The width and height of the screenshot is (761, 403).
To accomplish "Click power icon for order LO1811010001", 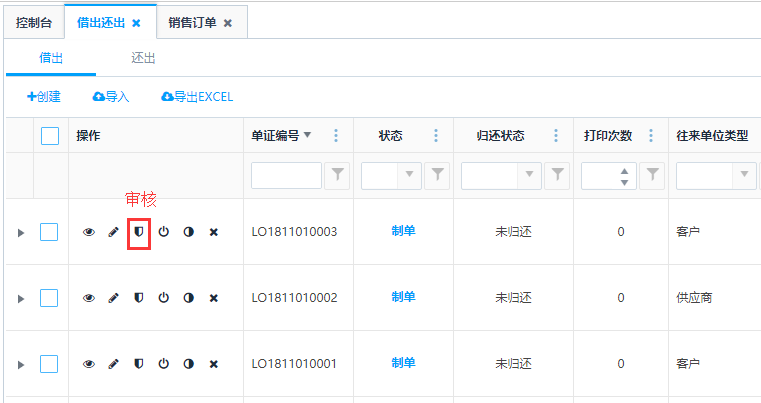I will pos(164,364).
